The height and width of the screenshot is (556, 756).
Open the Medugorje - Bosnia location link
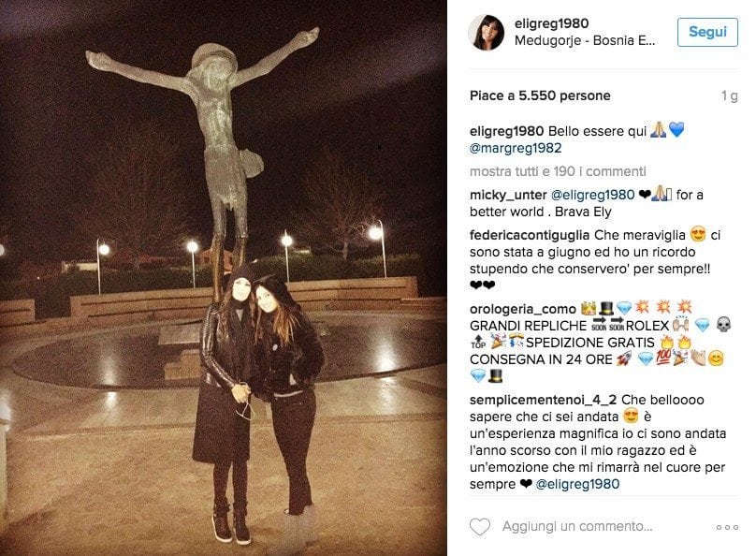pos(585,40)
